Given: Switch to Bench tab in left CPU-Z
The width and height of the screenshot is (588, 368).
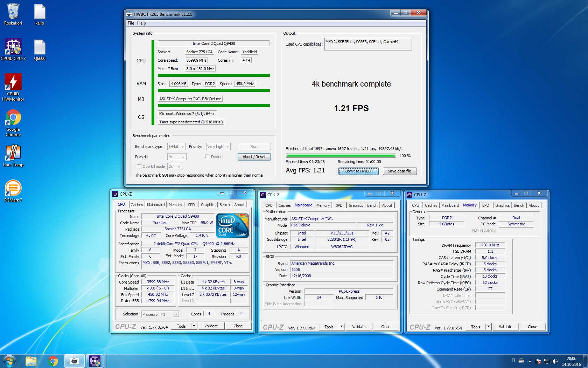Looking at the screenshot, I should (224, 205).
